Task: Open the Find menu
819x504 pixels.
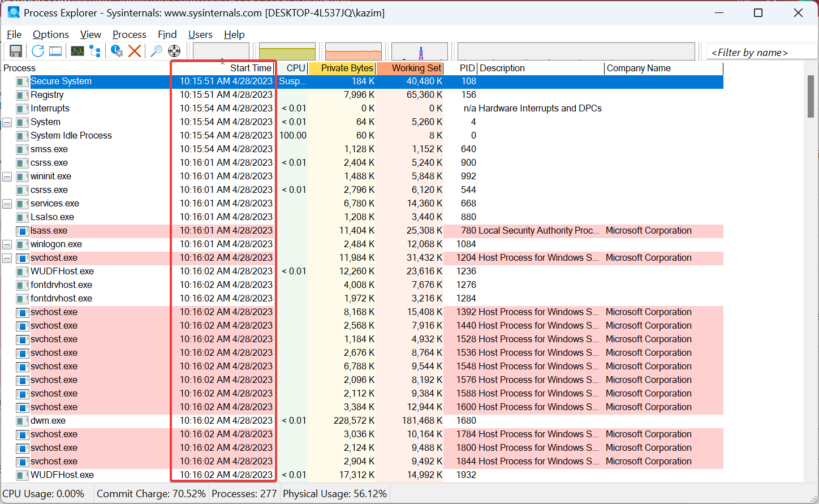Action: tap(167, 35)
